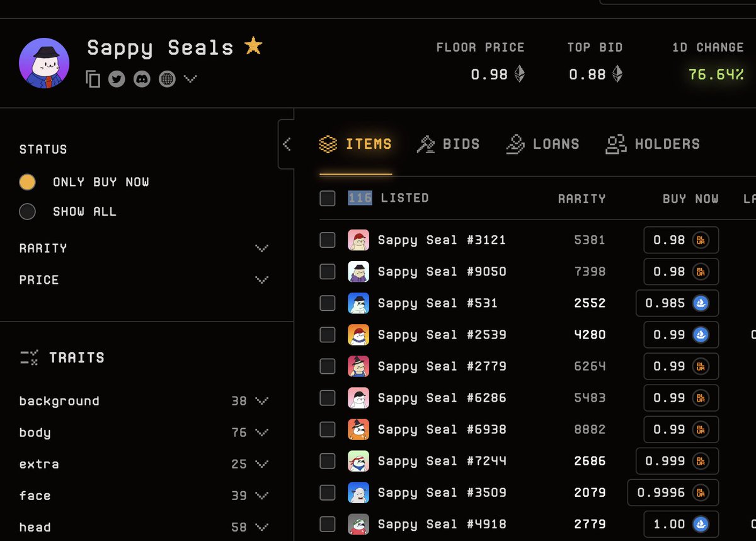Check the Sappy Seal #2779 checkbox
Image resolution: width=756 pixels, height=541 pixels.
(x=328, y=366)
